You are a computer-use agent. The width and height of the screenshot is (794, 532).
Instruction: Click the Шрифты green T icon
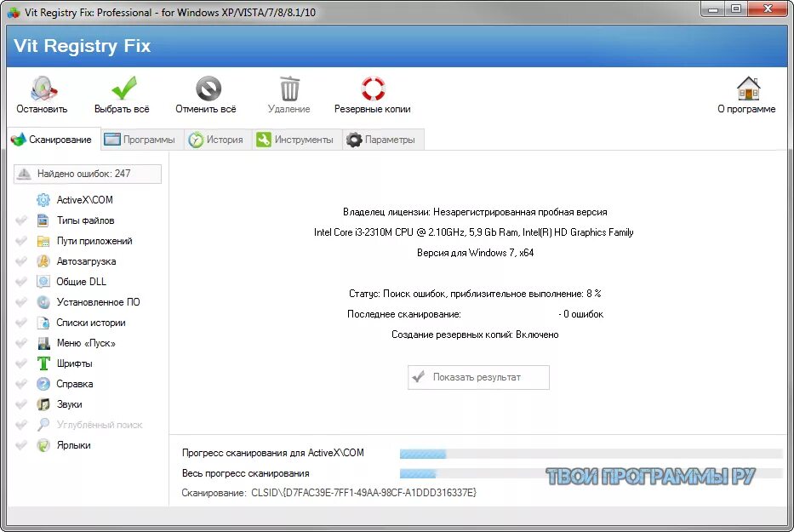click(43, 363)
